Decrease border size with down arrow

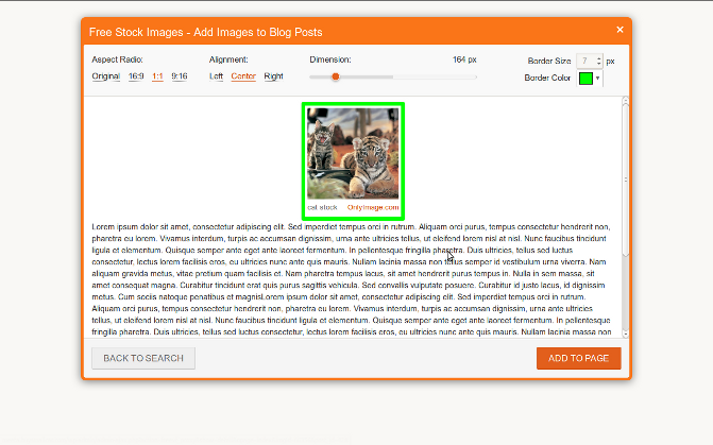point(599,65)
